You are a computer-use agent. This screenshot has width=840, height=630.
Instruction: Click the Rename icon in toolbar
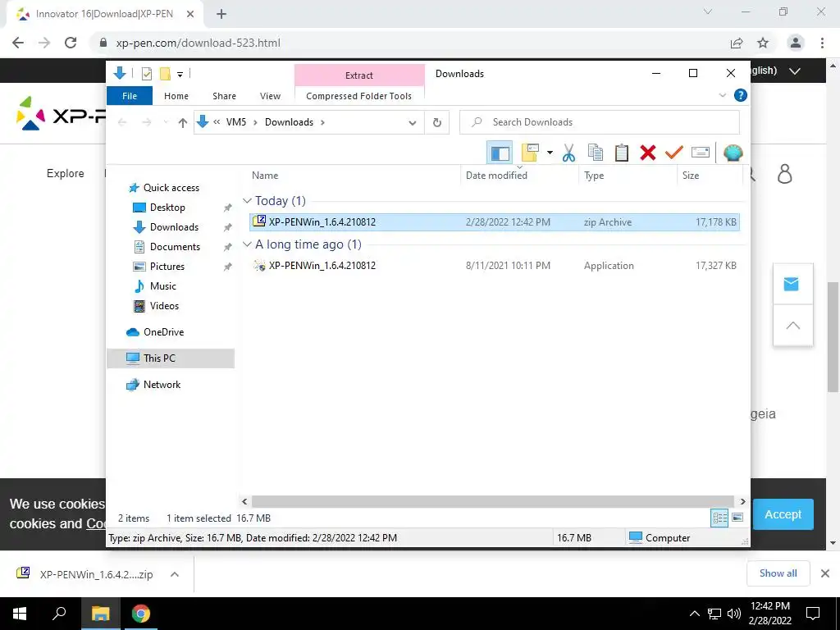click(701, 153)
